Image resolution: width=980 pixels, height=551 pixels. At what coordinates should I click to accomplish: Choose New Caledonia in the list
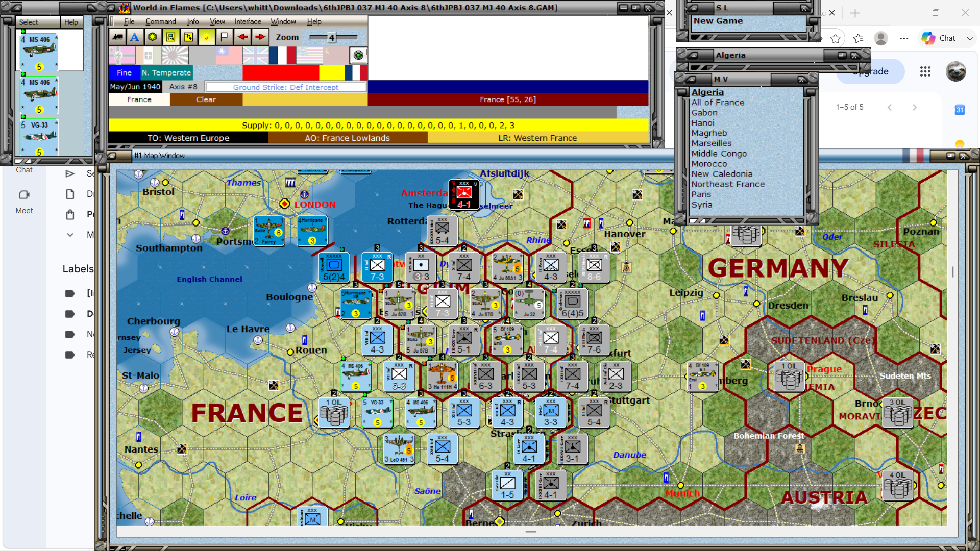[722, 174]
